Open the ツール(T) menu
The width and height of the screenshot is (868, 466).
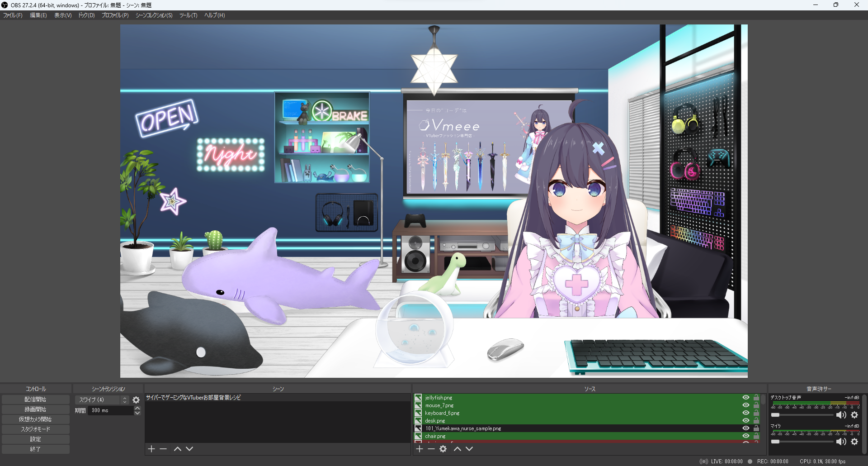coord(188,15)
